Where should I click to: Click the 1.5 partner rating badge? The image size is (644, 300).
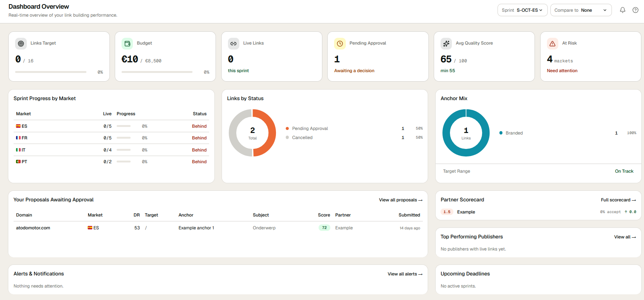(x=447, y=212)
